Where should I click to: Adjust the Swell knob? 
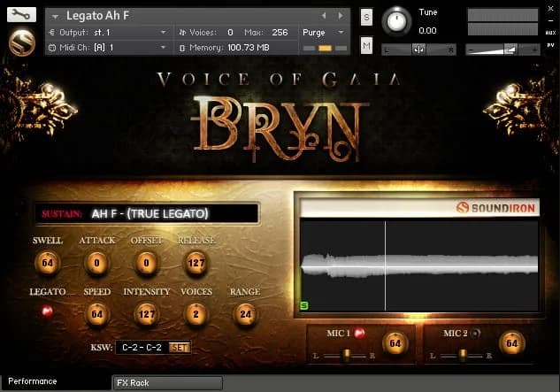click(x=48, y=263)
